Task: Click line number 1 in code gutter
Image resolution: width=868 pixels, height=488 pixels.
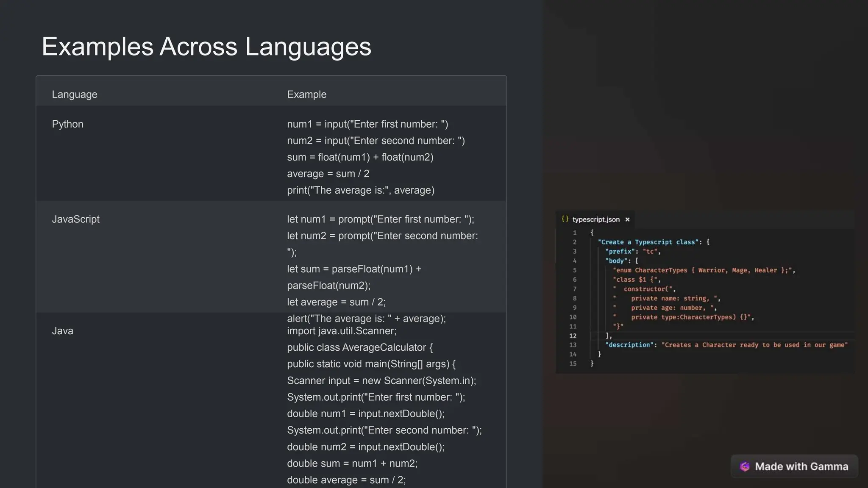Action: pos(575,233)
